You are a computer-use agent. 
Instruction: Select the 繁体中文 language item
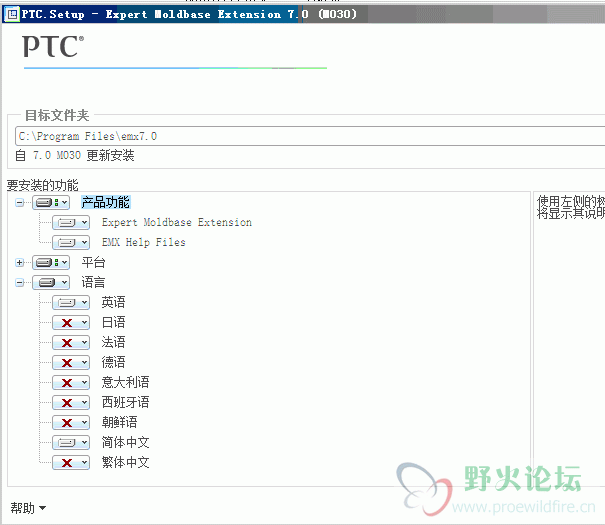[x=125, y=463]
